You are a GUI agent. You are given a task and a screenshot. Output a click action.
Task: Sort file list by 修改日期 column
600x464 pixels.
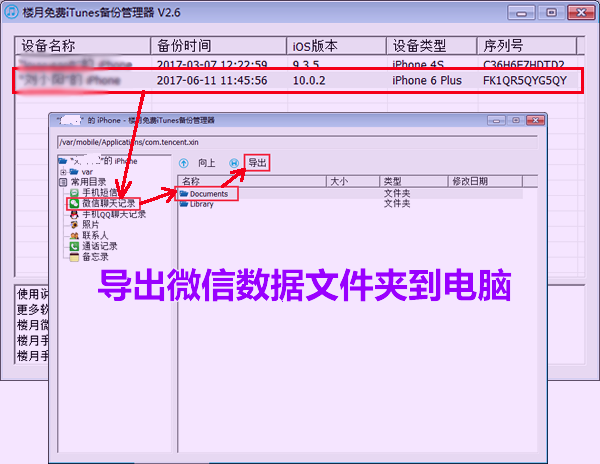(x=485, y=181)
